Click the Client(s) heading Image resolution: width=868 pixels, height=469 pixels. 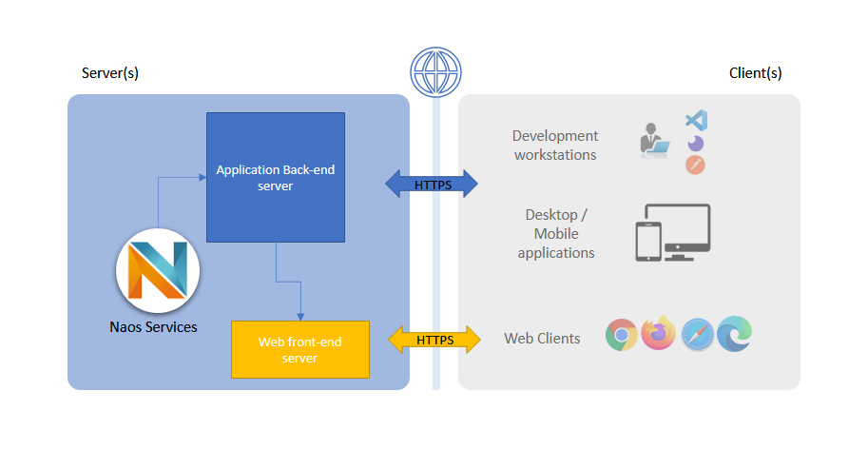coord(755,73)
